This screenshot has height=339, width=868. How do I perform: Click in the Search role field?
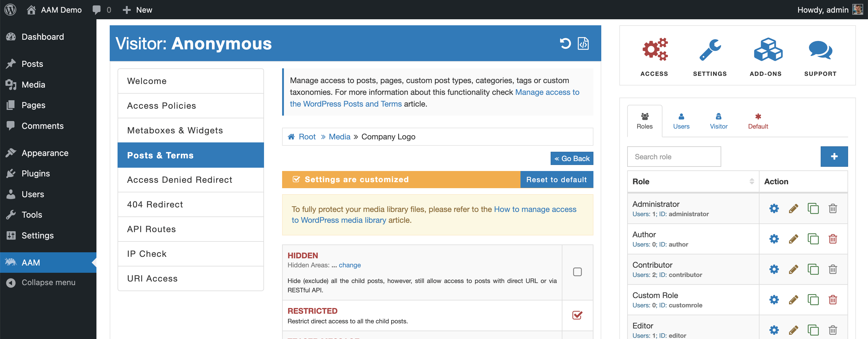pyautogui.click(x=674, y=157)
